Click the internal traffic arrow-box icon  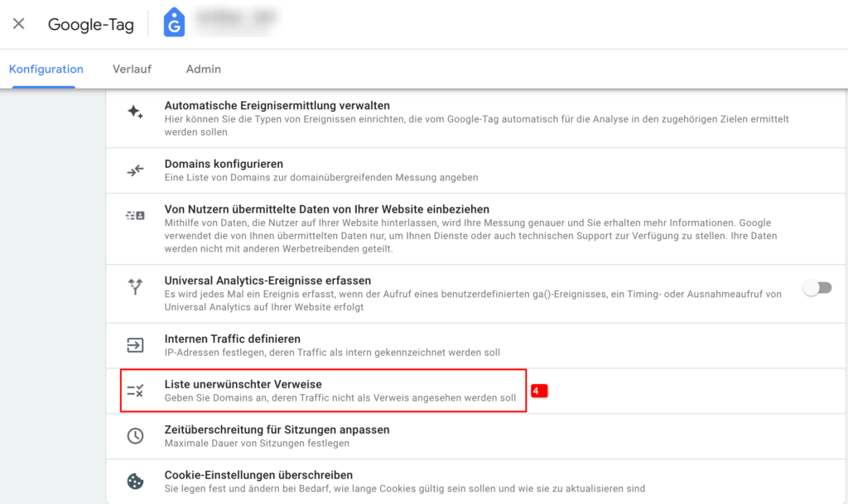(135, 345)
